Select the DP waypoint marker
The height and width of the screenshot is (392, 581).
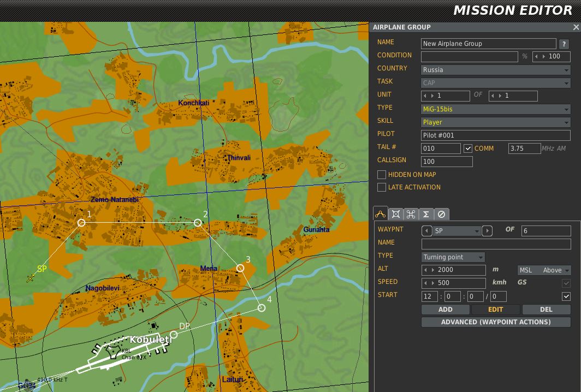pyautogui.click(x=174, y=335)
